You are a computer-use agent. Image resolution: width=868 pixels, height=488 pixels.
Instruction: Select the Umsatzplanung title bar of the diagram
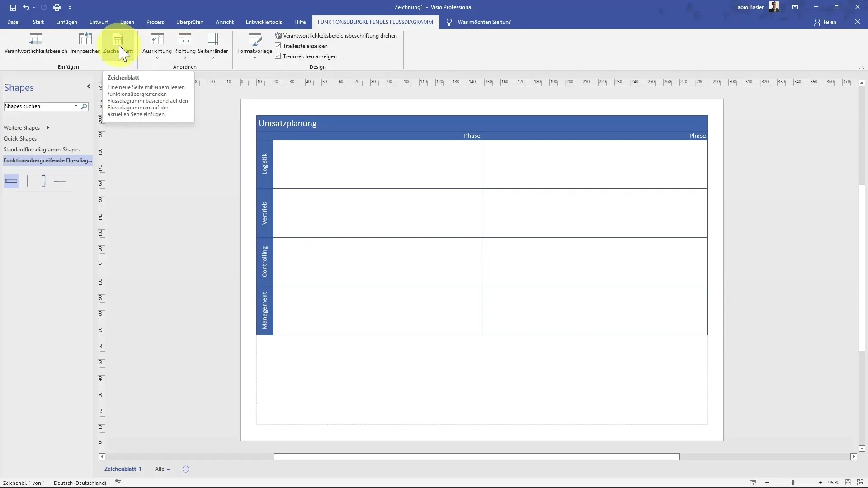pyautogui.click(x=482, y=123)
